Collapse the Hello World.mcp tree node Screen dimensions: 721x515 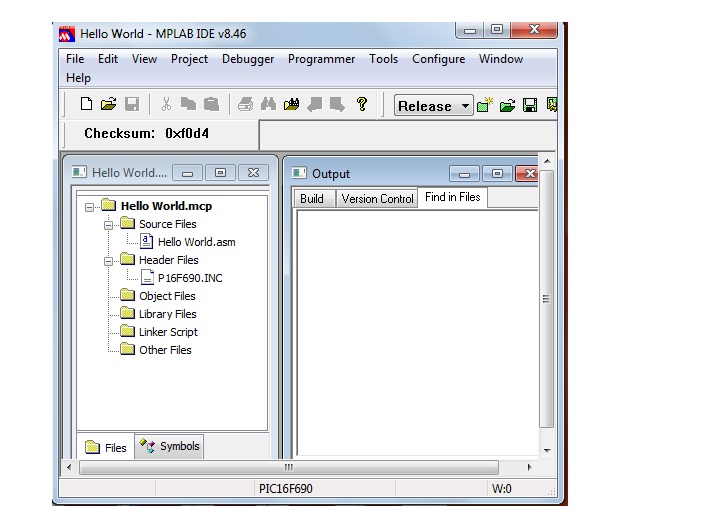(x=90, y=207)
